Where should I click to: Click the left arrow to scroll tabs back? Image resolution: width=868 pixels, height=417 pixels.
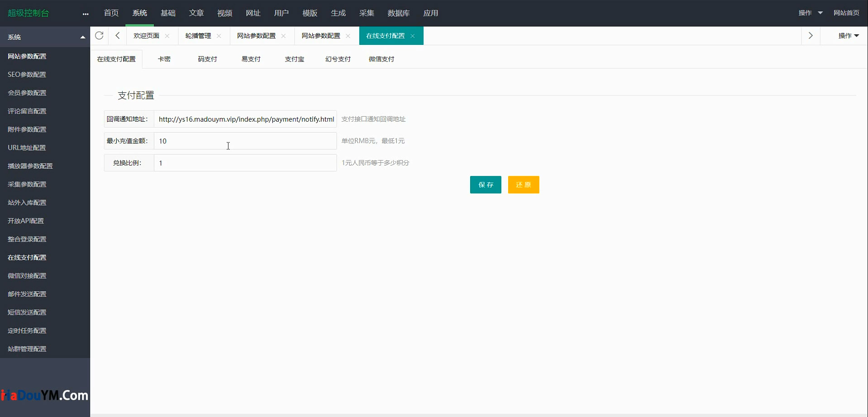(118, 36)
